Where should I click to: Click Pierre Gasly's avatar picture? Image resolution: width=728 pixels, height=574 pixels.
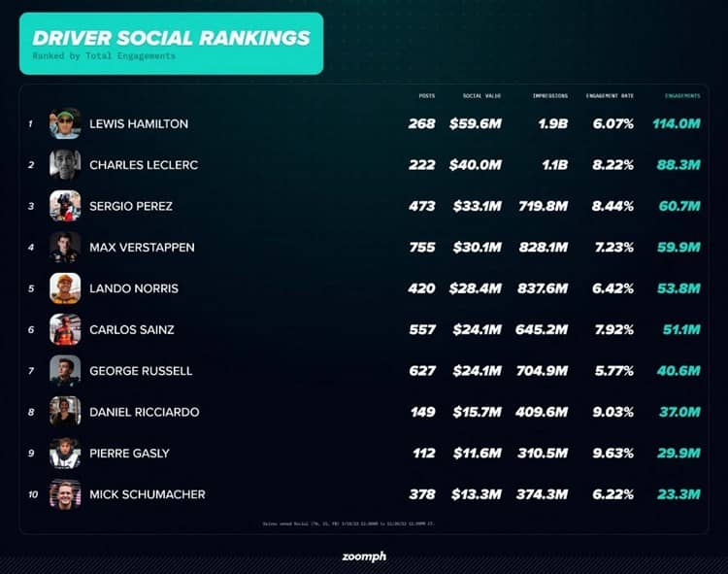(65, 453)
